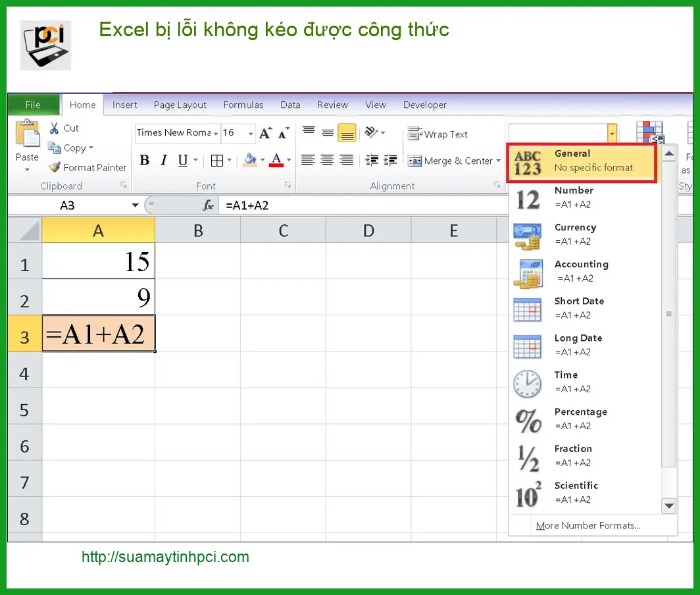Open the Data tab
The width and height of the screenshot is (700, 595).
[x=290, y=105]
